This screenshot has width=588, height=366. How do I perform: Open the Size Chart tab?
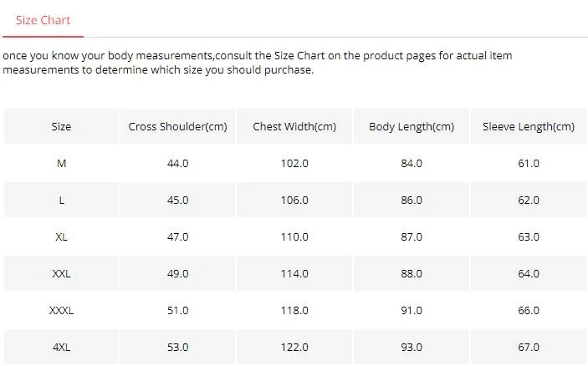pyautogui.click(x=43, y=20)
